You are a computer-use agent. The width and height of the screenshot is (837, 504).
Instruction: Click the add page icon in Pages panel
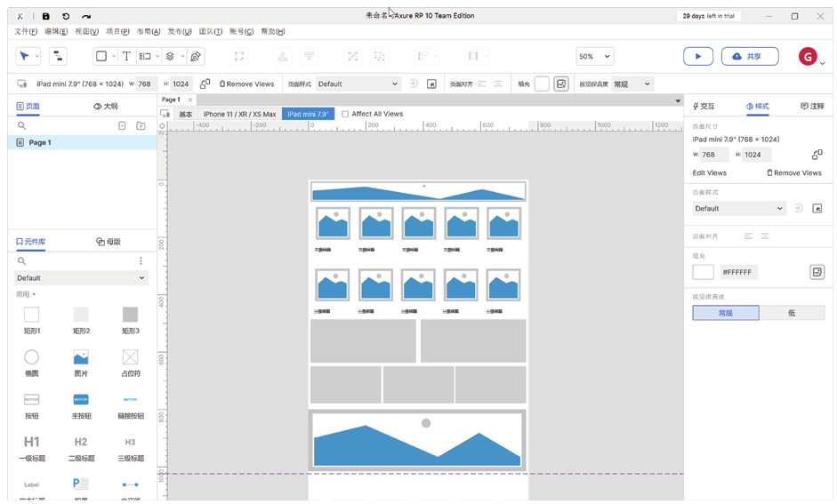(x=141, y=126)
